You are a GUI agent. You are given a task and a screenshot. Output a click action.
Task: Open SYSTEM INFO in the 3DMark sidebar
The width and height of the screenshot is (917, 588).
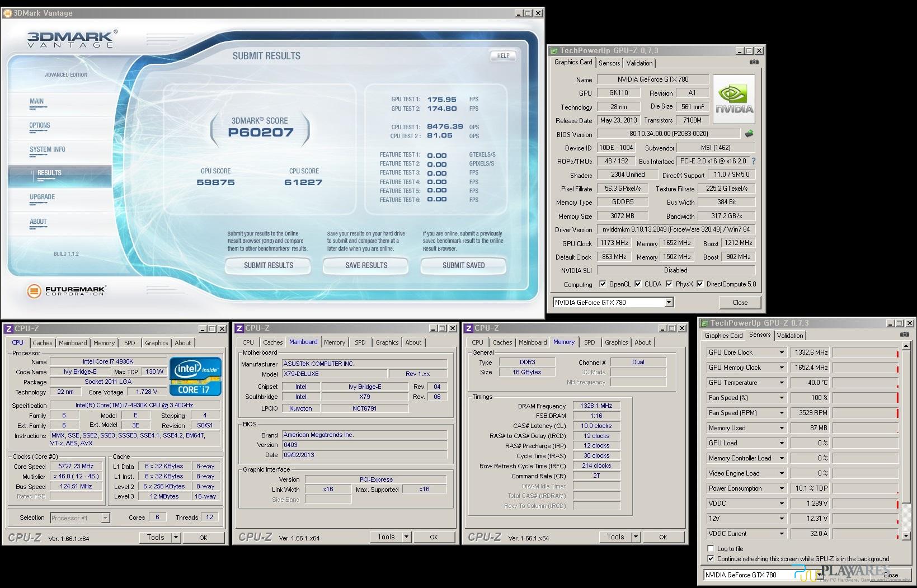tap(48, 150)
